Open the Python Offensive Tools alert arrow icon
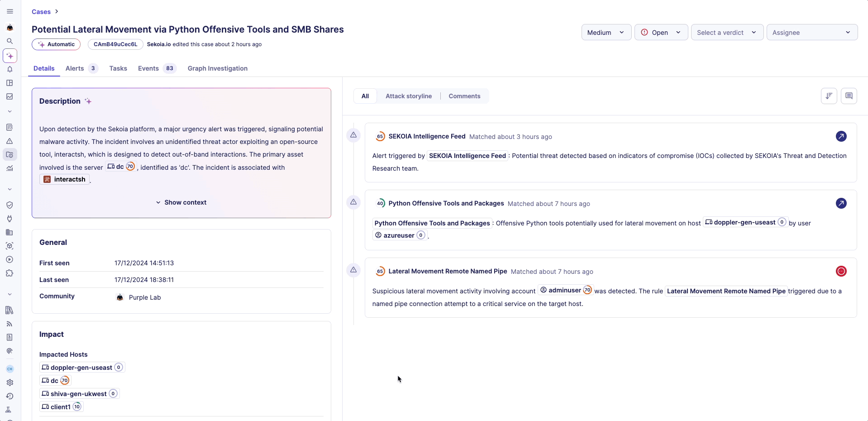The height and width of the screenshot is (421, 868). (841, 203)
